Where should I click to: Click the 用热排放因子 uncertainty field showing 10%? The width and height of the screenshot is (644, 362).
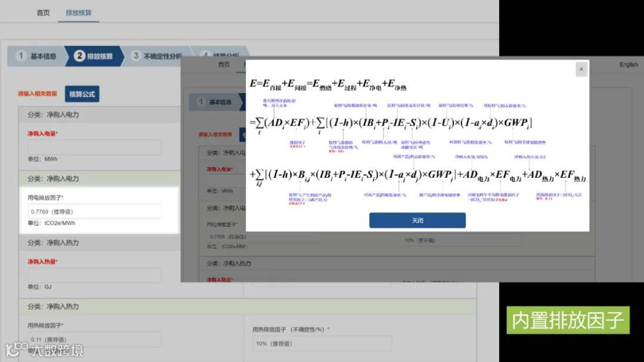coord(321,344)
